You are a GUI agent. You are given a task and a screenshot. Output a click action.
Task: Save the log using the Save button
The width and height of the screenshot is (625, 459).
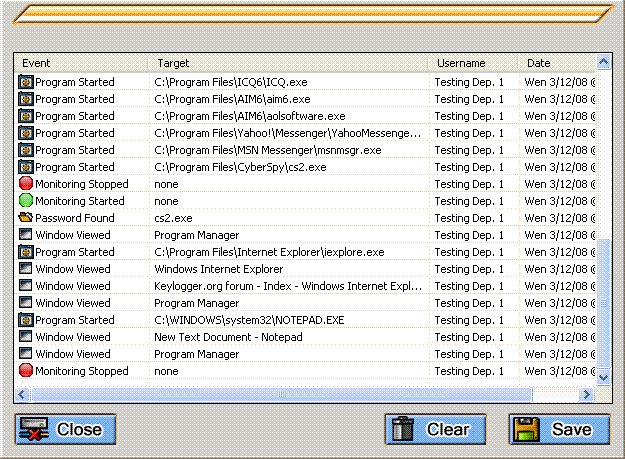(x=559, y=429)
